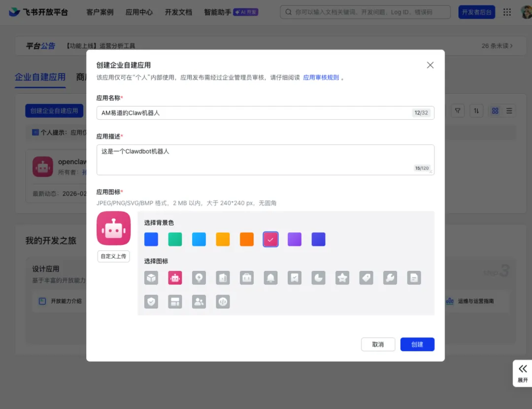Select the lightbulb icon option
The image size is (532, 409).
pyautogui.click(x=199, y=278)
